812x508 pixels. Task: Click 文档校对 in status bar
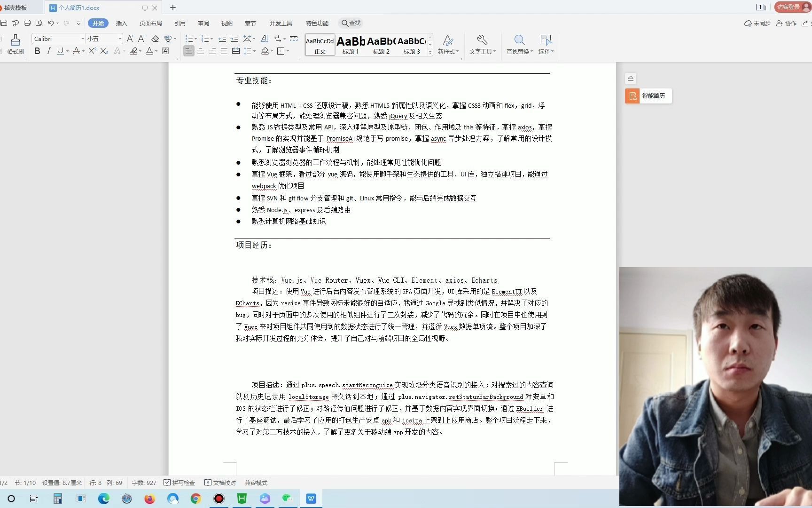click(220, 483)
